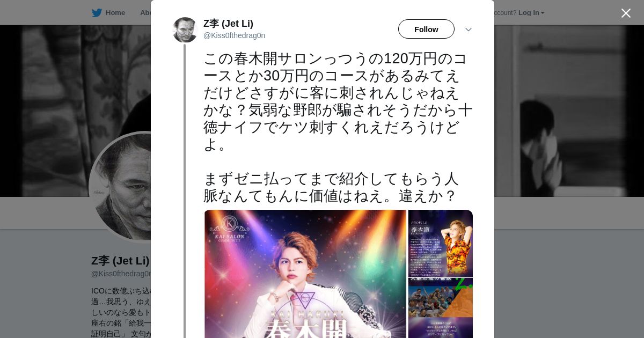This screenshot has height=338, width=644.
Task: Open profile name Z李 (Jet Li) below avatar
Action: coord(120,261)
